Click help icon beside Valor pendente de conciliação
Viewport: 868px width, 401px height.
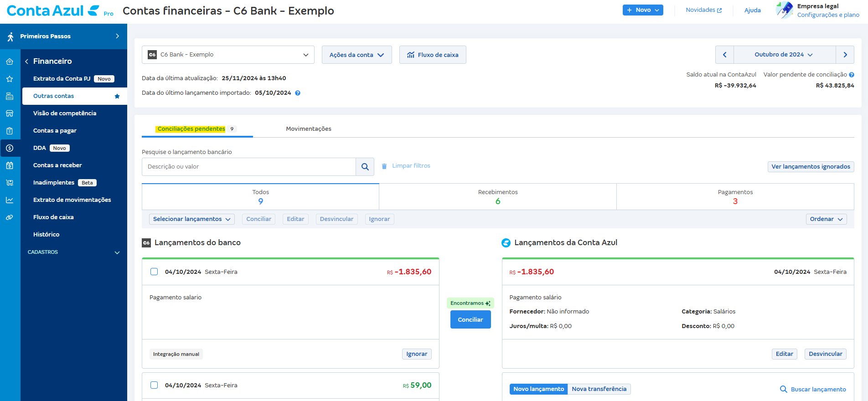pyautogui.click(x=852, y=75)
